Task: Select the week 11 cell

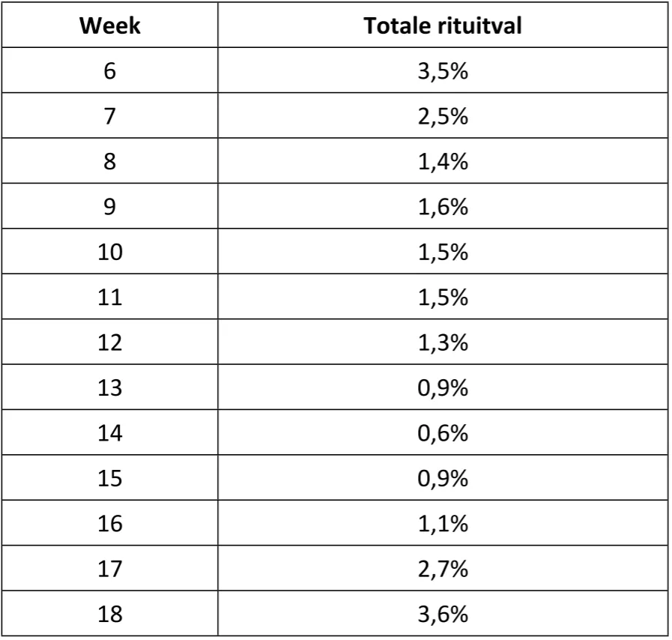Action: (x=109, y=297)
